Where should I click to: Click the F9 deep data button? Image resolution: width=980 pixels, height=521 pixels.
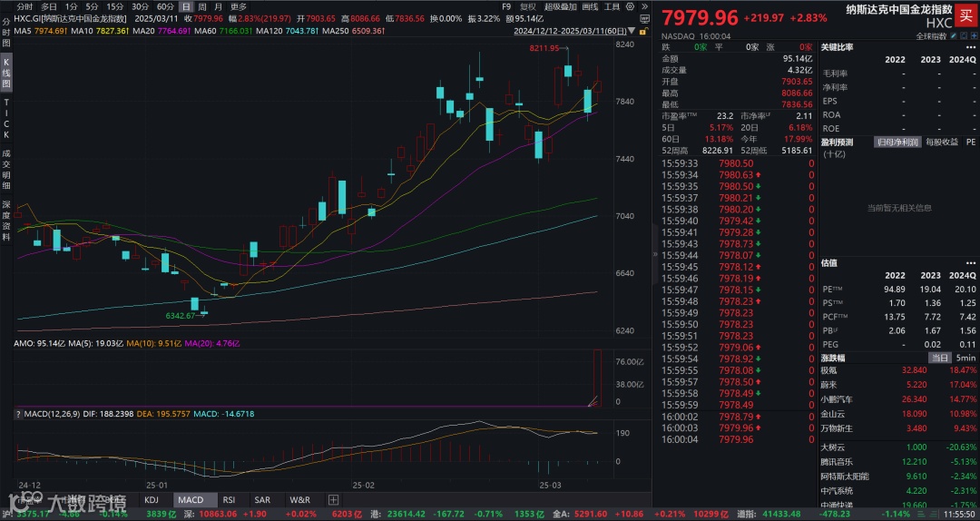[x=506, y=6]
